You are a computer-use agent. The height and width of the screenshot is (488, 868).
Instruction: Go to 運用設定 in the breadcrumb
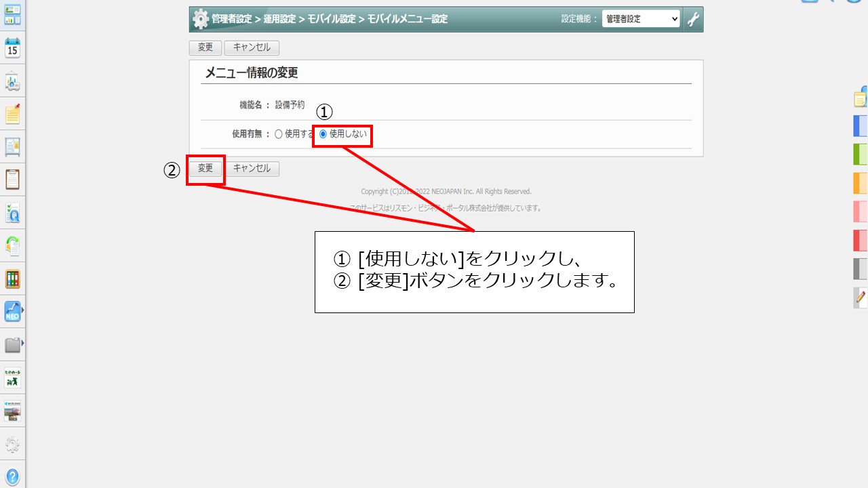(x=280, y=19)
